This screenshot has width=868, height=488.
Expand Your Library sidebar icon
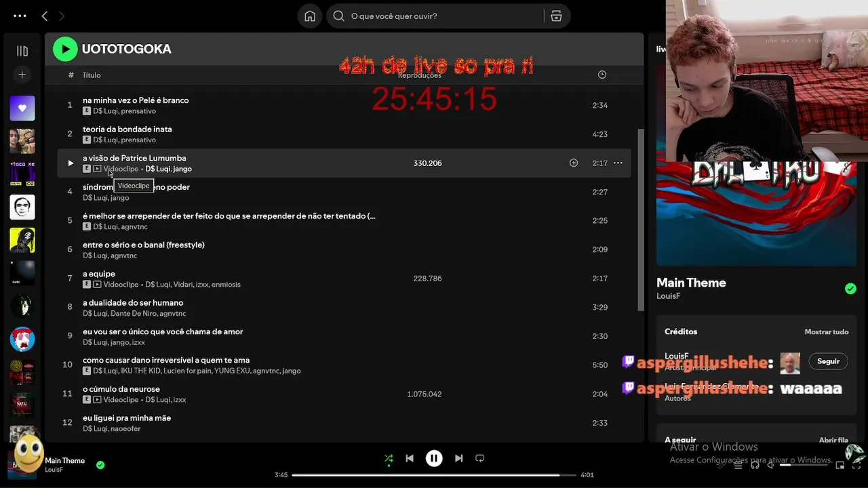click(22, 51)
